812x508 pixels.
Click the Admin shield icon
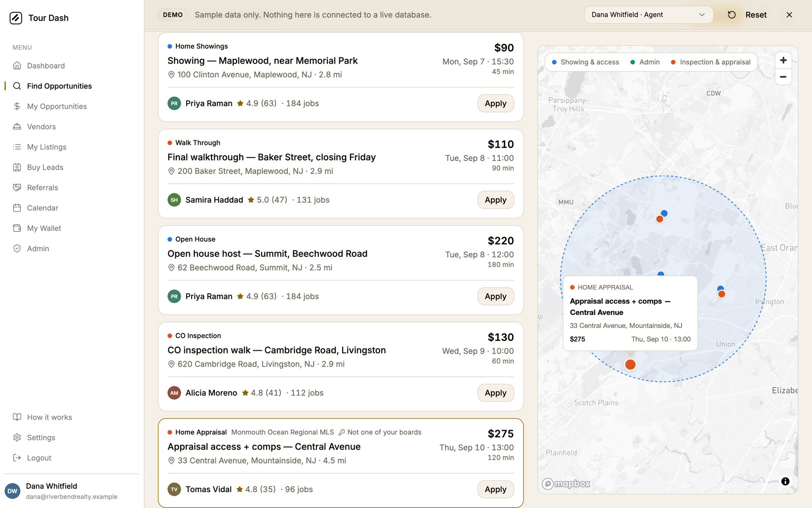pos(17,248)
